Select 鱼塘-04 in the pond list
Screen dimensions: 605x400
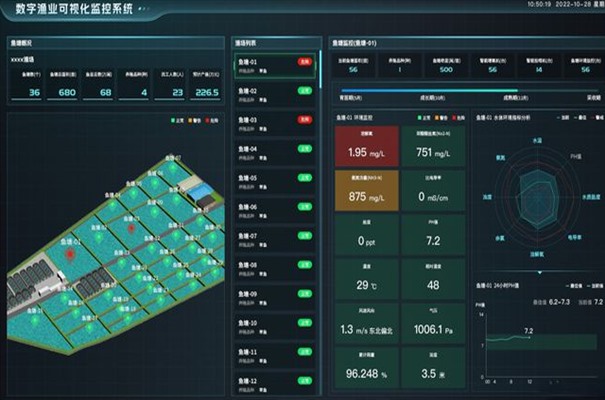pos(275,153)
